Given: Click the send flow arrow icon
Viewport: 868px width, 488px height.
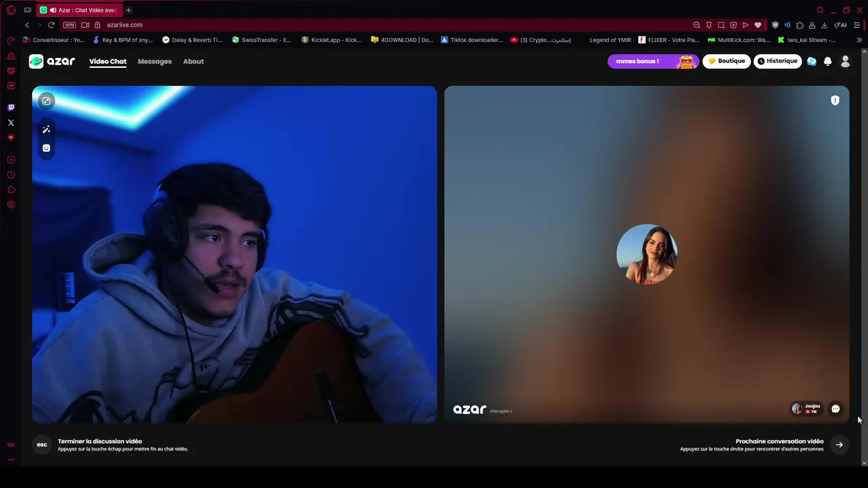Looking at the screenshot, I should (x=745, y=25).
